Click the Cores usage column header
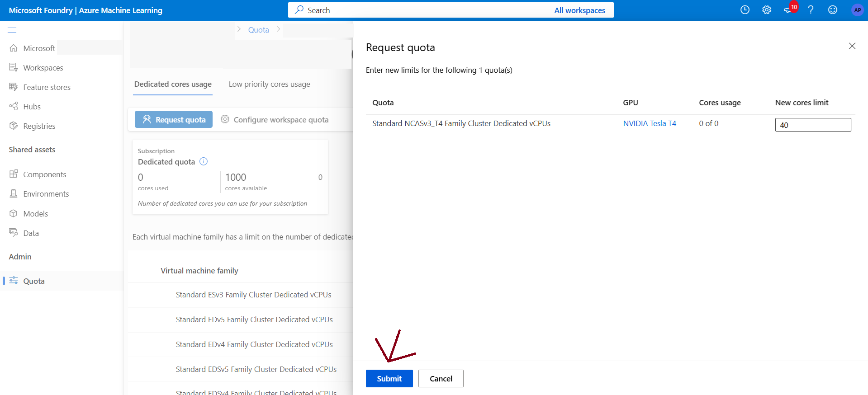The image size is (868, 395). tap(720, 103)
